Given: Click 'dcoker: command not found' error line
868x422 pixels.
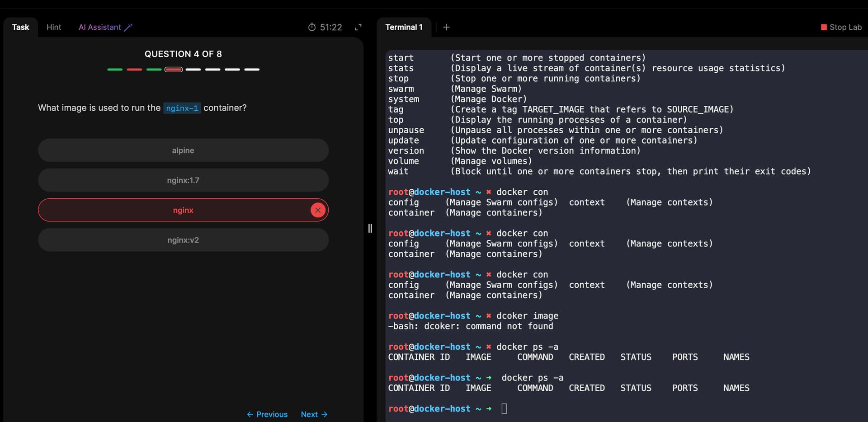Looking at the screenshot, I should click(x=471, y=326).
